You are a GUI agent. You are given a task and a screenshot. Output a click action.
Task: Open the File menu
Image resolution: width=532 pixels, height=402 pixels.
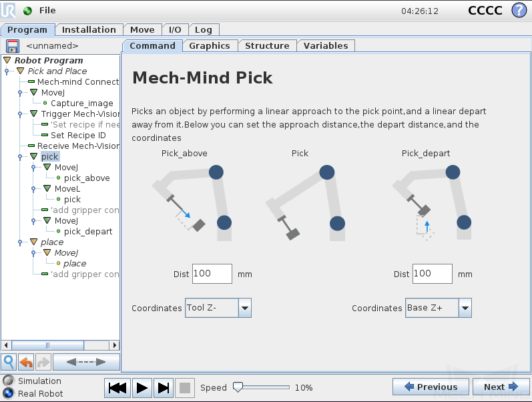[x=47, y=11]
